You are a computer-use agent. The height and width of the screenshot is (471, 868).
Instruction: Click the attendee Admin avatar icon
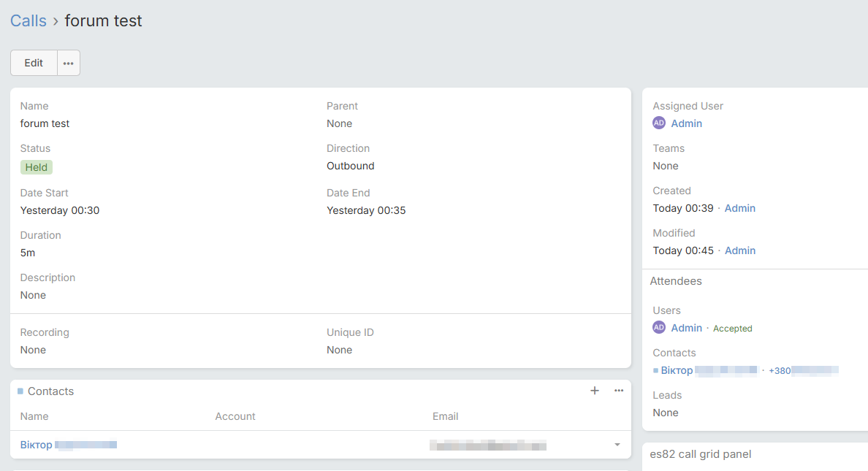tap(659, 328)
